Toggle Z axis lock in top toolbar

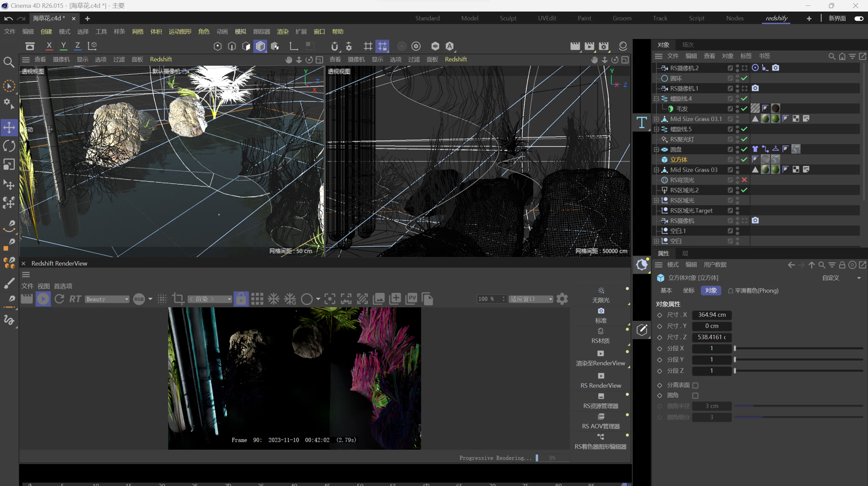pyautogui.click(x=77, y=46)
